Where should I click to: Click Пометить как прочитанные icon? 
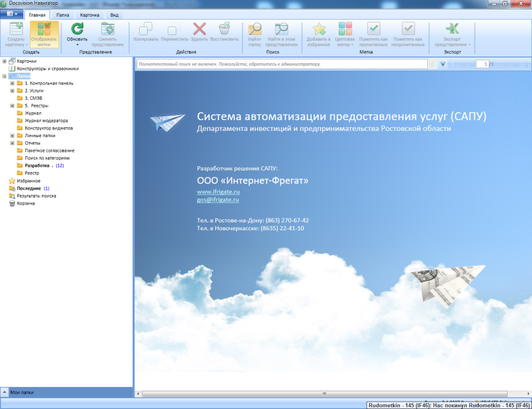(x=374, y=29)
